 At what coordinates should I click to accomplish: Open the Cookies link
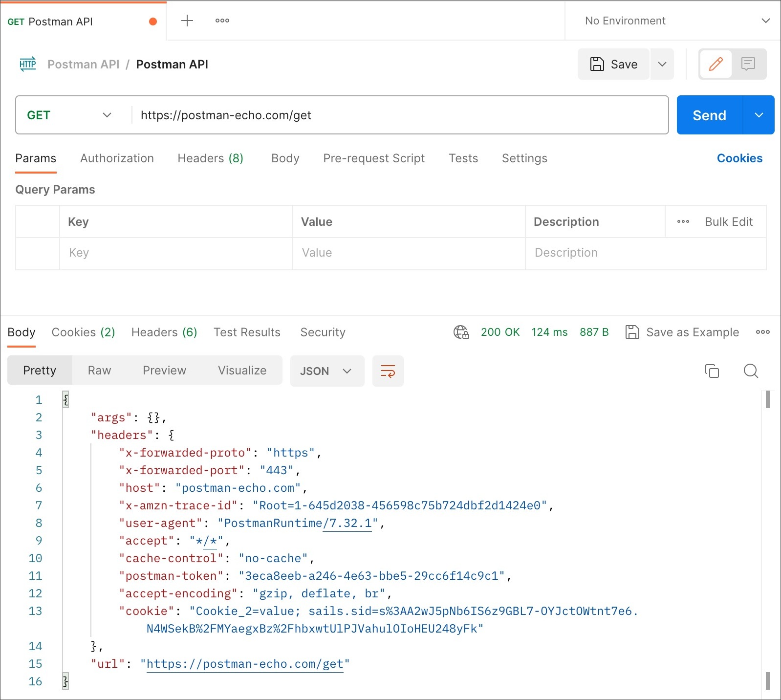point(739,158)
